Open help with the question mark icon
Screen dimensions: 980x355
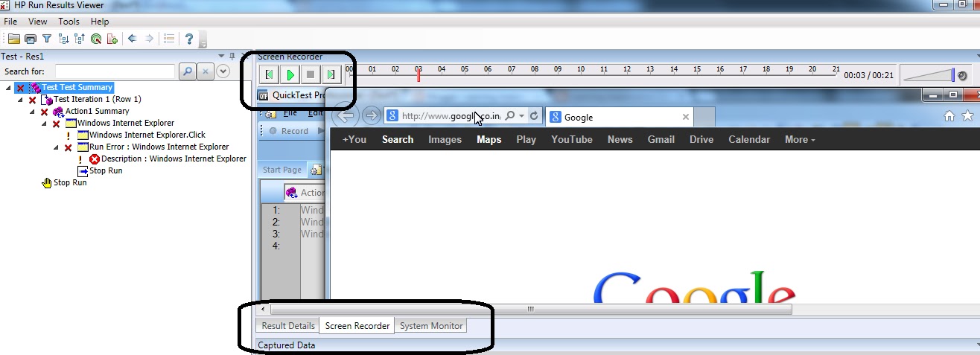click(189, 39)
